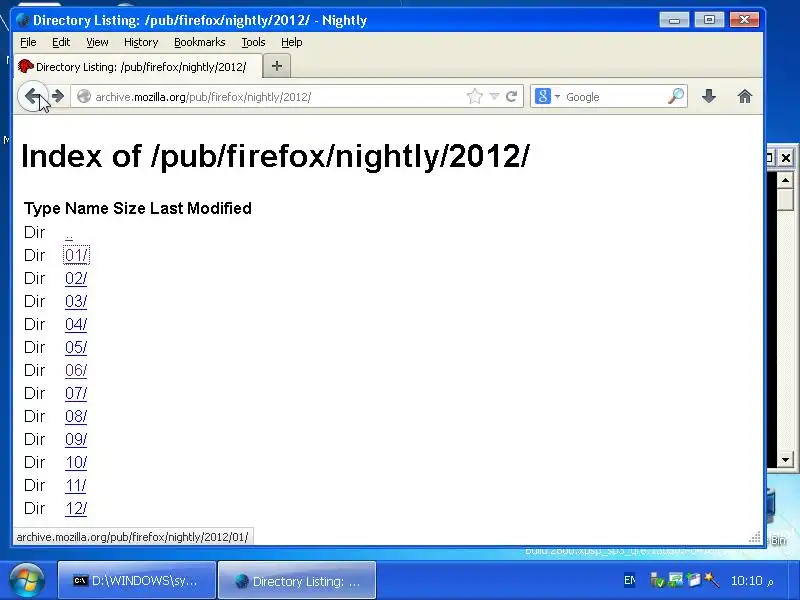Maximize the Nightly browser window
Screen dimensions: 800x600
point(709,20)
